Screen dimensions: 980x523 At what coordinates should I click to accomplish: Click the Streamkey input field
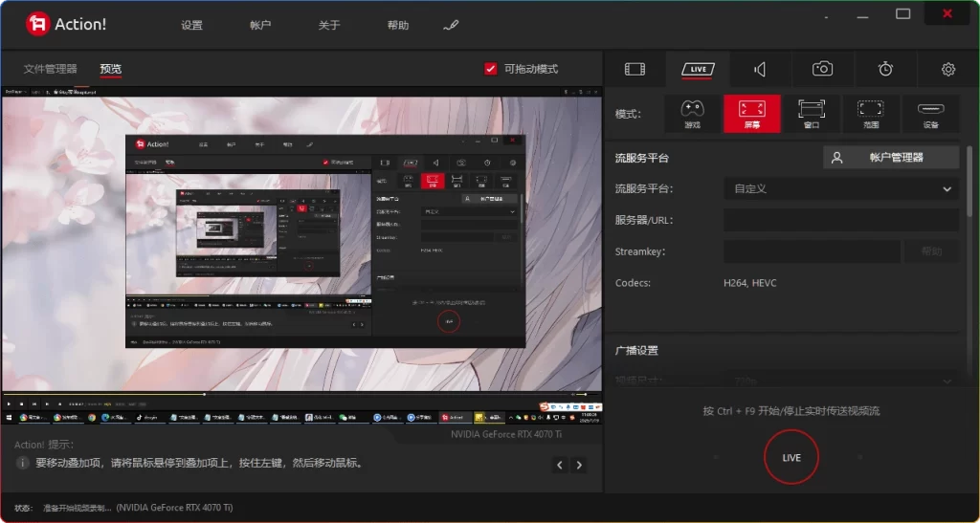(x=812, y=251)
